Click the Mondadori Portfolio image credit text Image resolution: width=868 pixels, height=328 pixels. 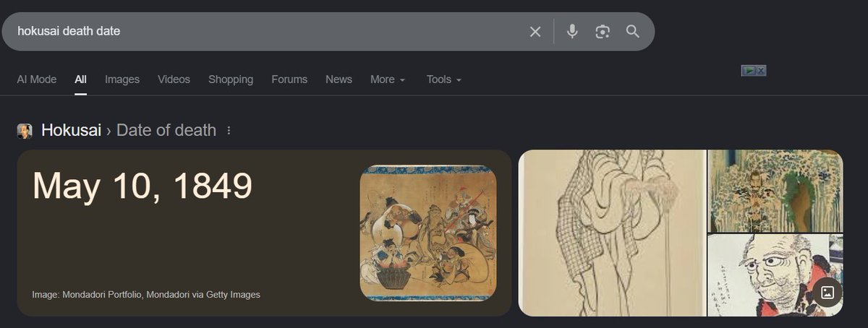(146, 295)
